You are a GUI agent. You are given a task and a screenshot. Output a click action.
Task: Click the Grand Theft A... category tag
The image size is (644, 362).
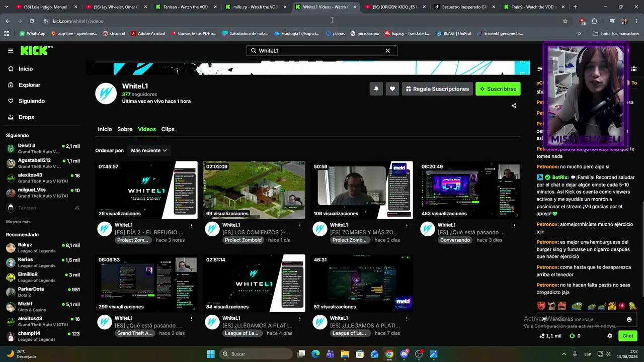click(x=135, y=333)
